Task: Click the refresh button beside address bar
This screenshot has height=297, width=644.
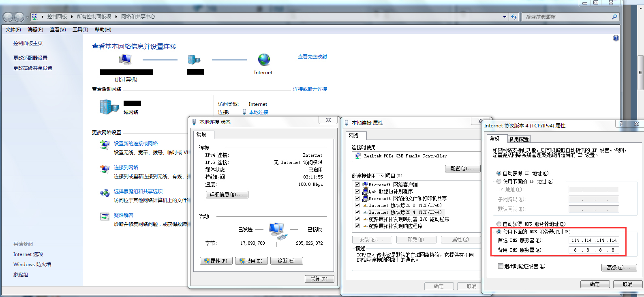Action: pyautogui.click(x=514, y=17)
